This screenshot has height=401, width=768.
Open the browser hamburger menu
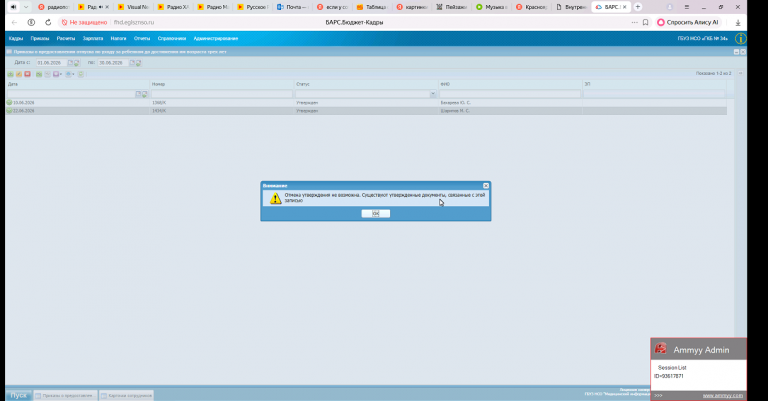click(687, 7)
